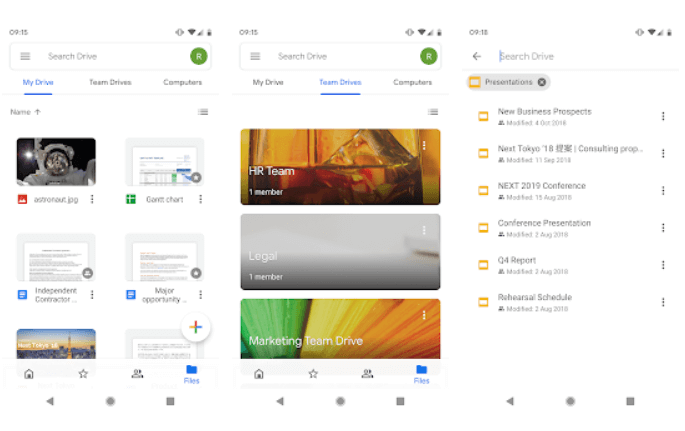
Task: Select Team Drives tab in second screen
Action: [x=340, y=82]
